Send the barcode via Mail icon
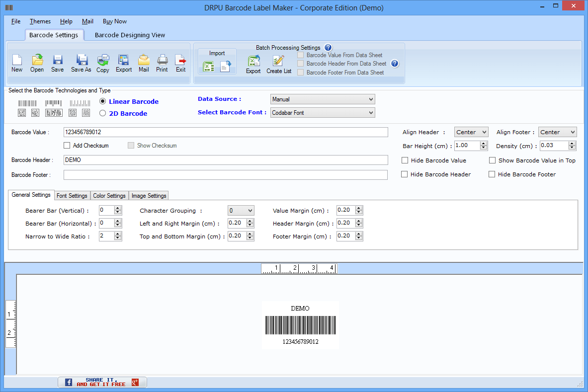Viewport: 588px width, 392px height. pos(144,63)
